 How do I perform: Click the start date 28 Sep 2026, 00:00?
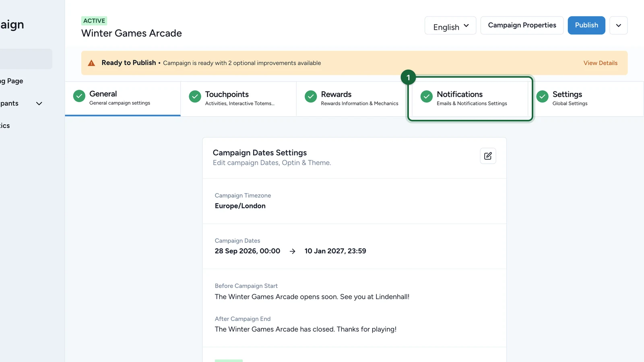click(248, 251)
